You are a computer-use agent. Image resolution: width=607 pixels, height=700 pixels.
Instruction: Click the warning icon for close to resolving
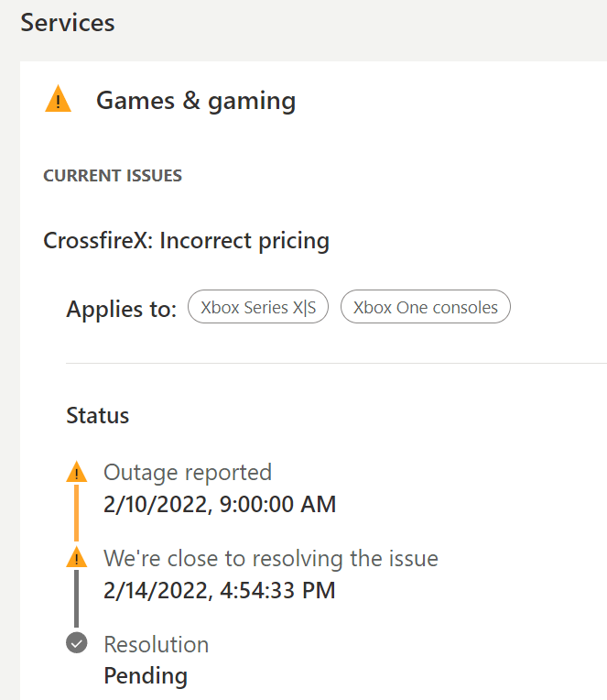click(x=77, y=557)
